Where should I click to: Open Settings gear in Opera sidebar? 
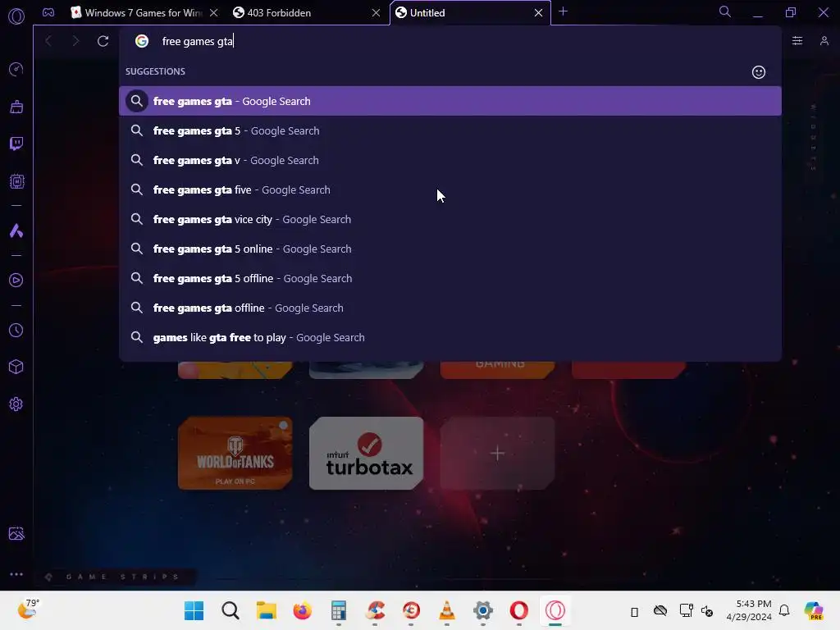pos(16,404)
